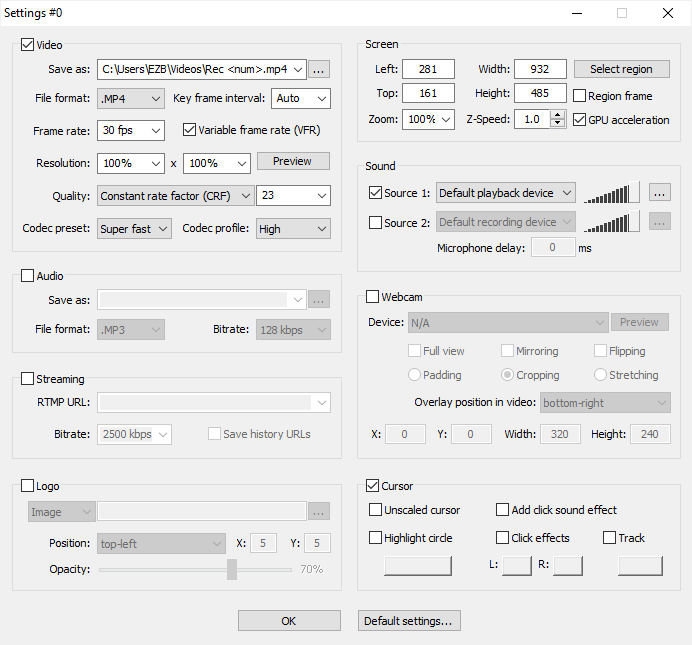
Task: Click the screen Height value field
Action: (x=540, y=93)
